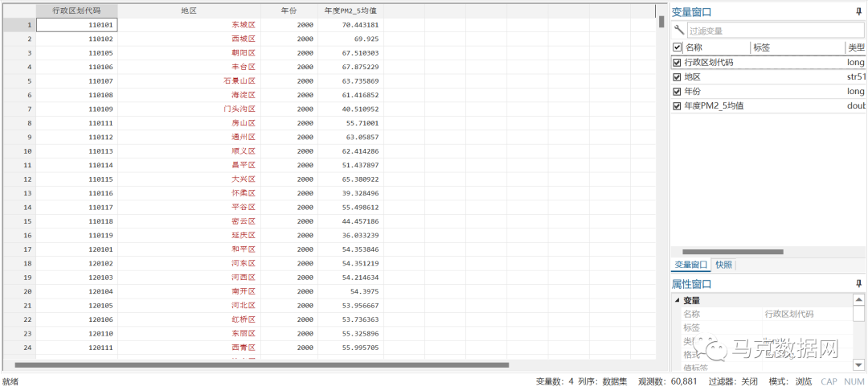Click the data grid horizontal scrollbar
The width and height of the screenshot is (868, 387).
click(x=261, y=364)
